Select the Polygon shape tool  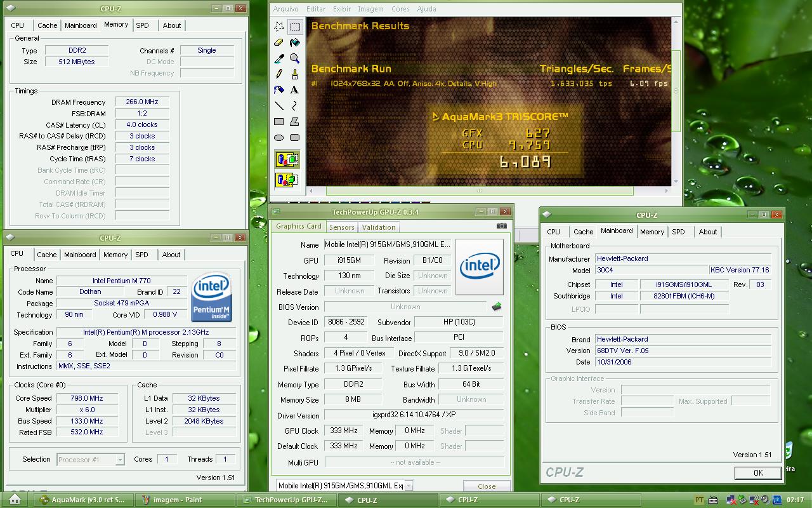[295, 121]
